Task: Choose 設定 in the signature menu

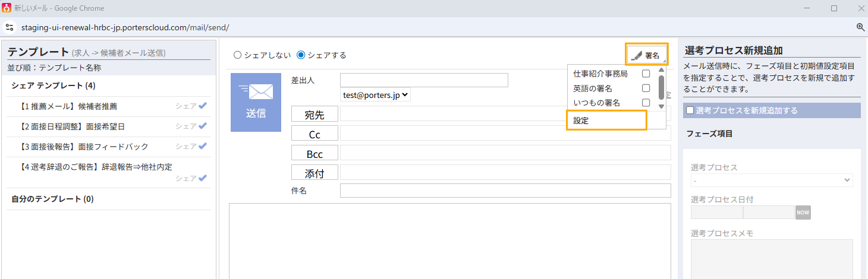Action: [606, 121]
